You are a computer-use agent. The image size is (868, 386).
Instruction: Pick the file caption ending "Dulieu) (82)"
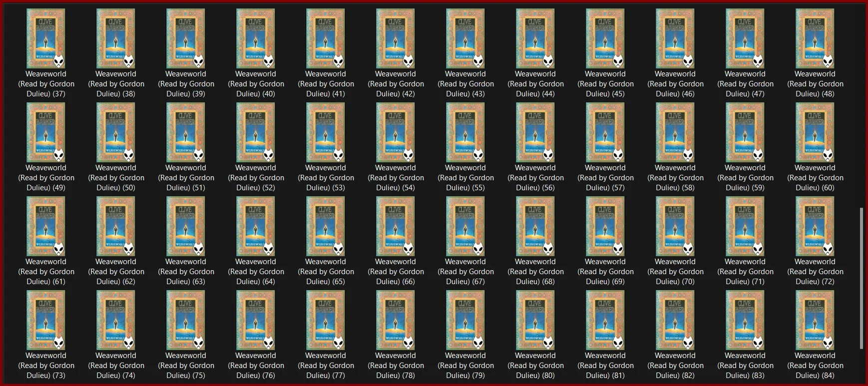click(x=675, y=366)
